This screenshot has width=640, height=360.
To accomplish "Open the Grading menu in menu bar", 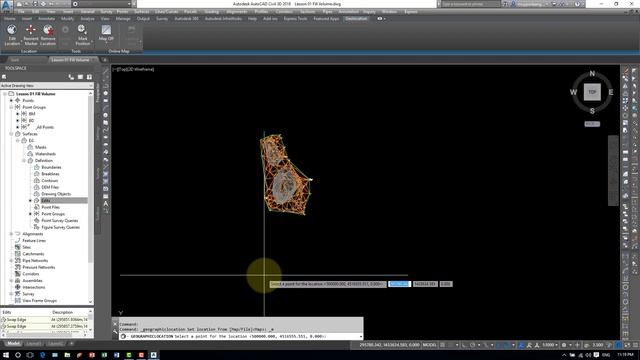I will [211, 12].
